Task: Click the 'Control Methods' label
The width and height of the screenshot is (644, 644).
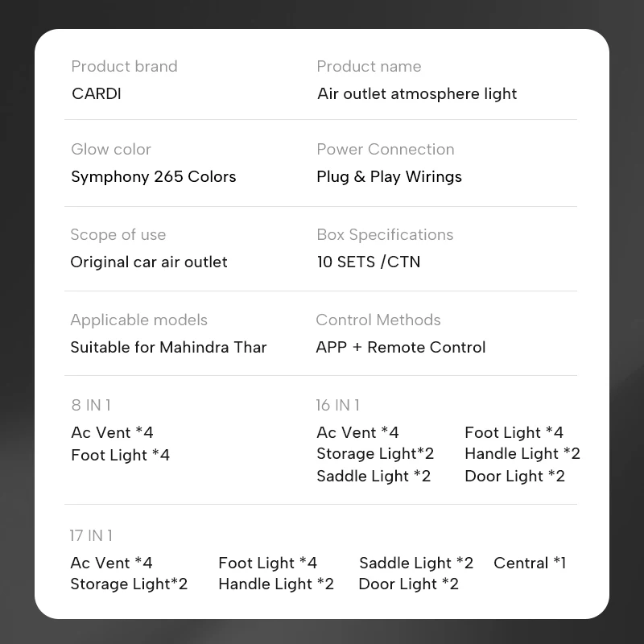Action: coord(378,320)
